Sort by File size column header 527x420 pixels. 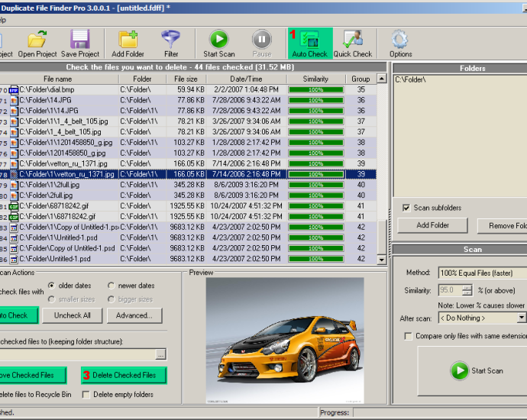186,79
